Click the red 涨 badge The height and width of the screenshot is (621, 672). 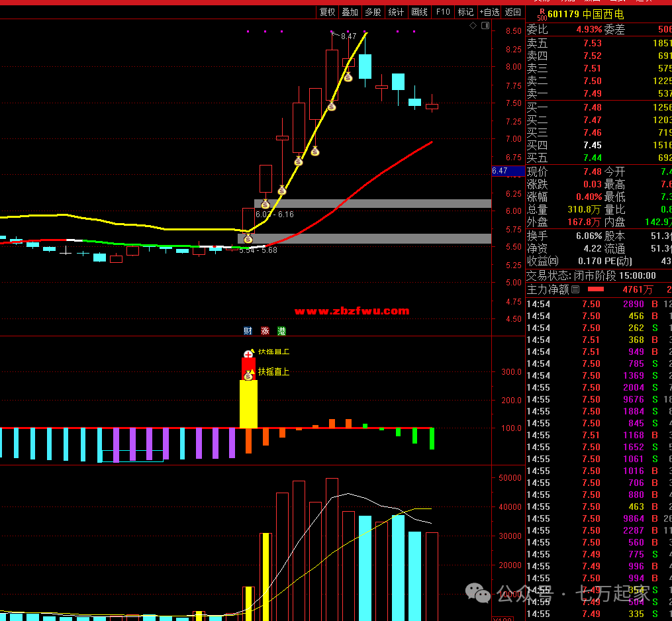(x=265, y=331)
